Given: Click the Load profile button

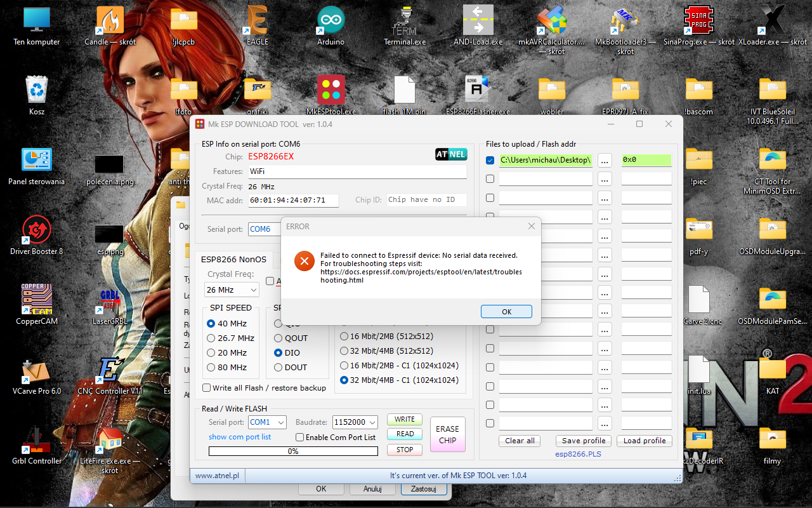Looking at the screenshot, I should 645,441.
